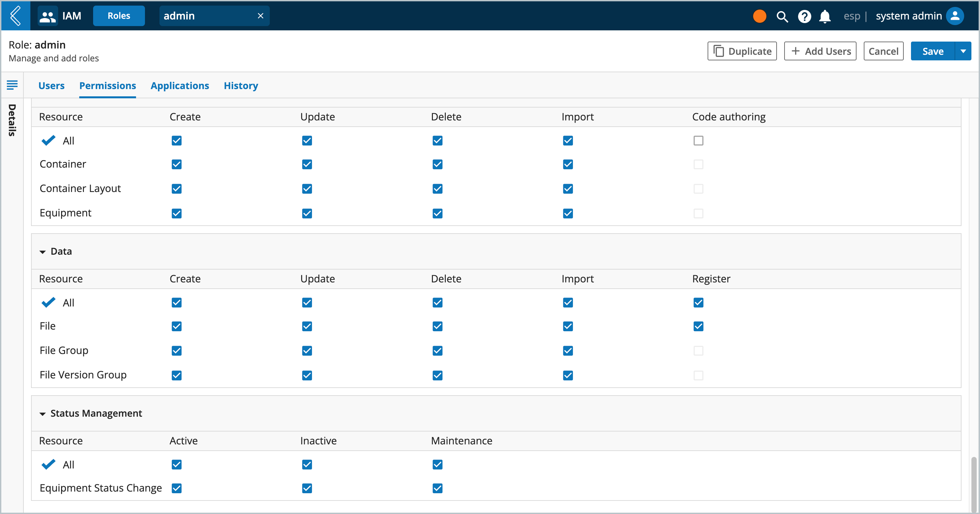Open the help question mark icon
This screenshot has height=514, width=980.
click(x=804, y=16)
